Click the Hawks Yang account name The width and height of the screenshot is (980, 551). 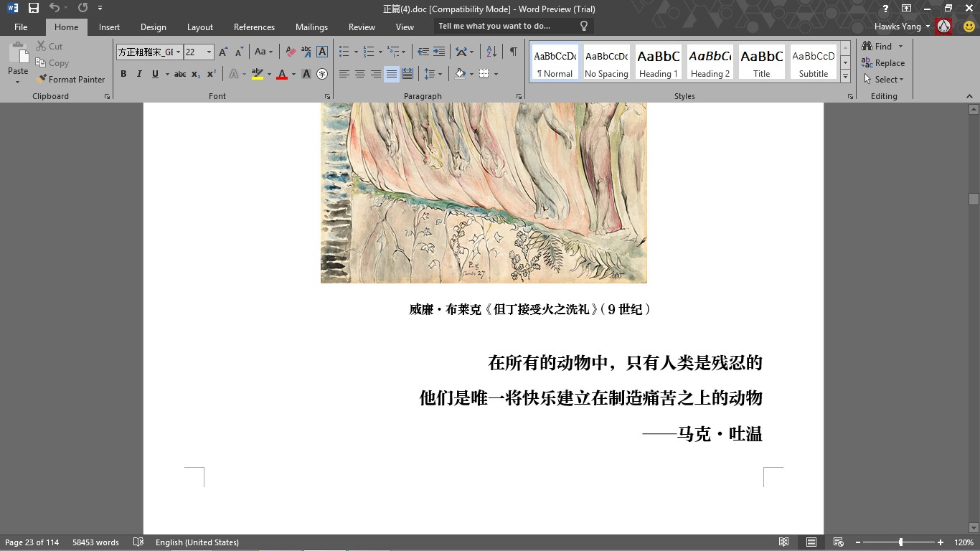(x=897, y=27)
